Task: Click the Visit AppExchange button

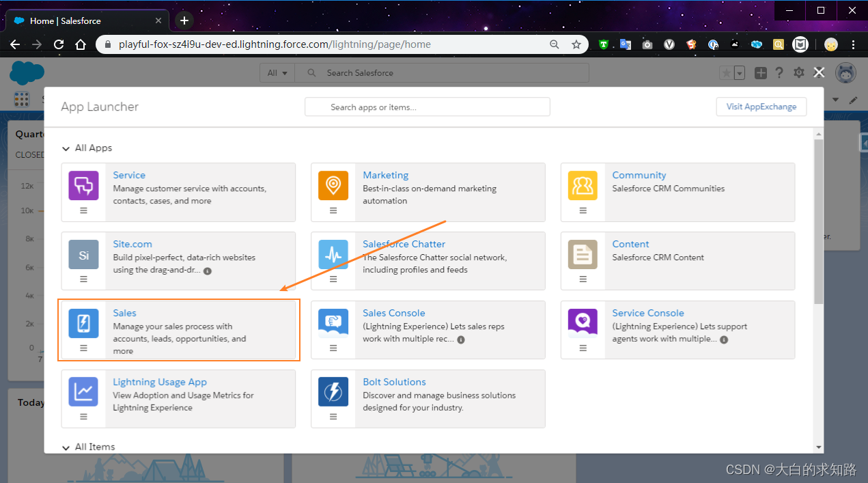Action: [761, 107]
